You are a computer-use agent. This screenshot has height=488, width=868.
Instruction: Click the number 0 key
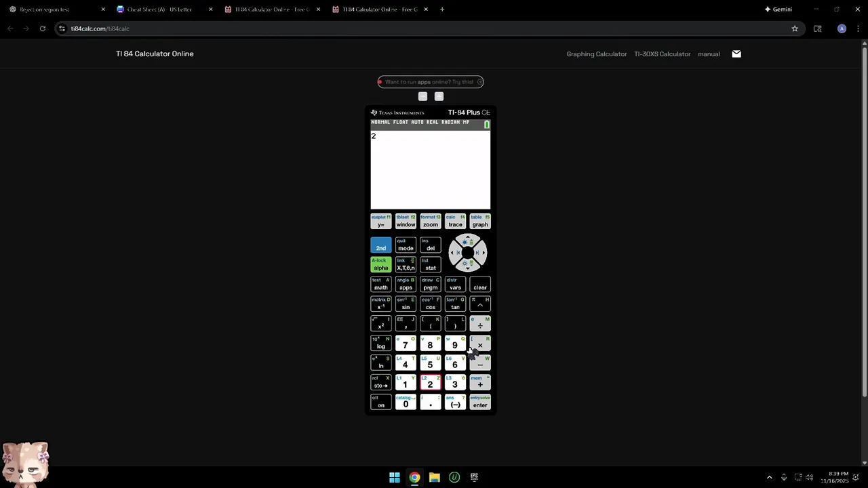click(406, 403)
